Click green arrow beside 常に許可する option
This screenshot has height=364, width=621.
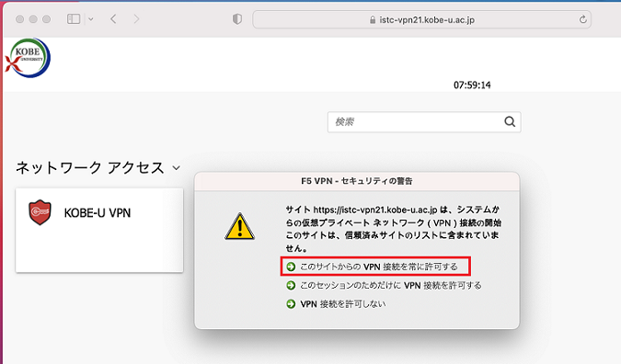[291, 267]
